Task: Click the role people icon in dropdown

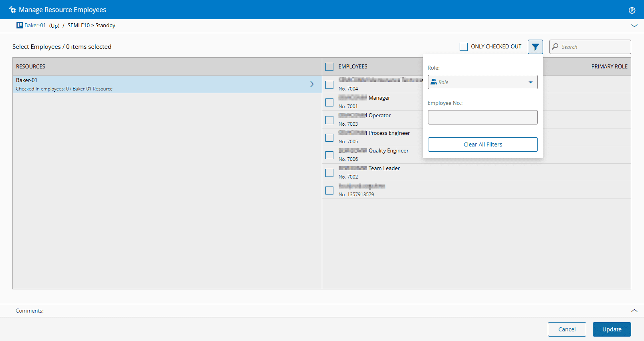Action: pyautogui.click(x=434, y=82)
